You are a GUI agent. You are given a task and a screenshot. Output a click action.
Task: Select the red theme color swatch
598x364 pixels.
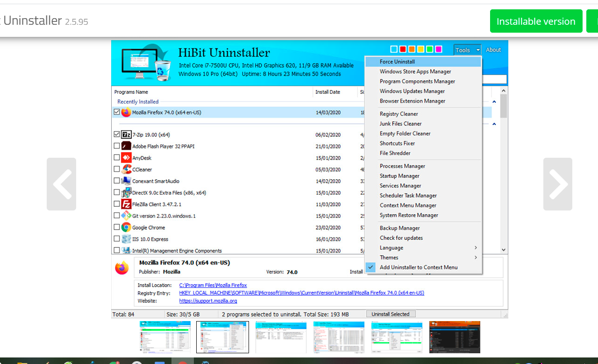pyautogui.click(x=402, y=49)
